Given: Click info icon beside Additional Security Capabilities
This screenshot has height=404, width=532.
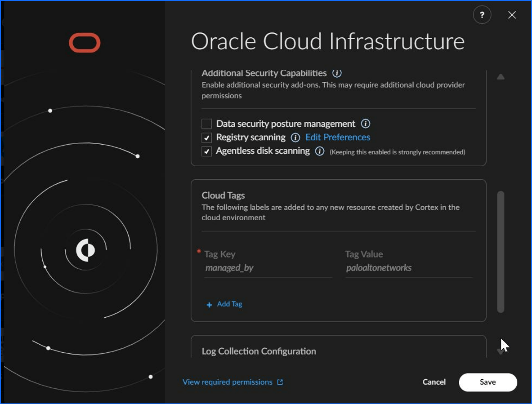Looking at the screenshot, I should click(336, 73).
